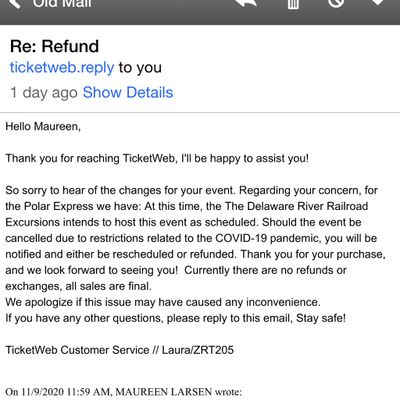Tap the TicketWeb Customer Service signature

click(119, 350)
